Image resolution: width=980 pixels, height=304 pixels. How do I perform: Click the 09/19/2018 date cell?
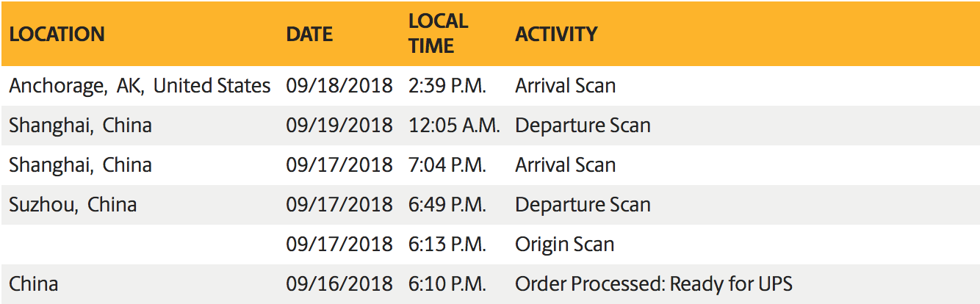(x=339, y=126)
